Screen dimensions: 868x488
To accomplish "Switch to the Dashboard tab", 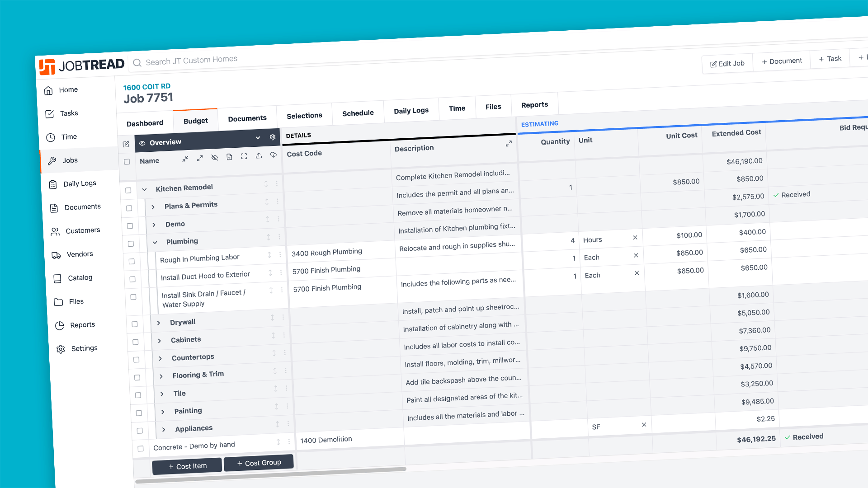I will click(x=145, y=123).
